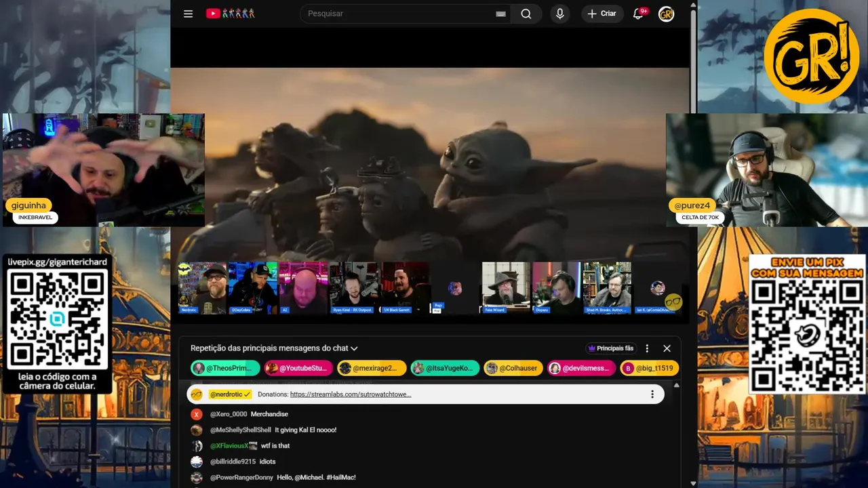The height and width of the screenshot is (488, 868).
Task: Click the @billriddle9215 chat username
Action: coord(233,462)
